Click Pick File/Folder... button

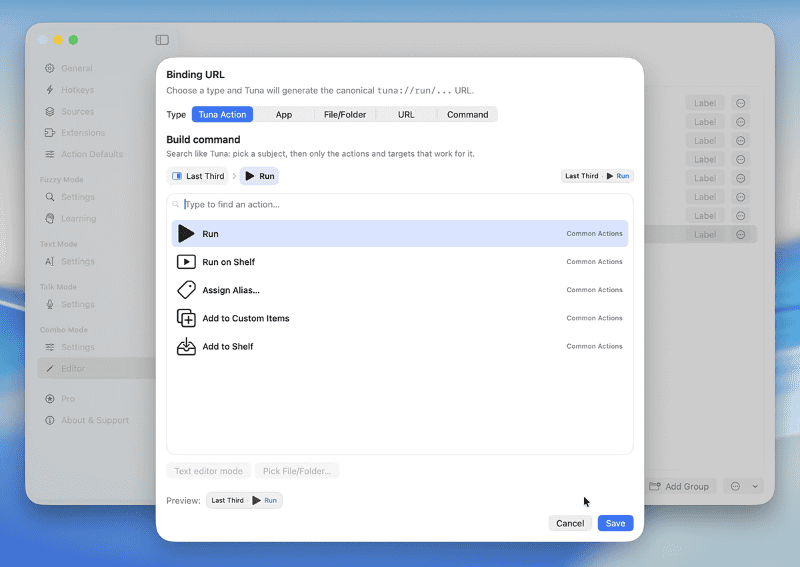pos(297,471)
